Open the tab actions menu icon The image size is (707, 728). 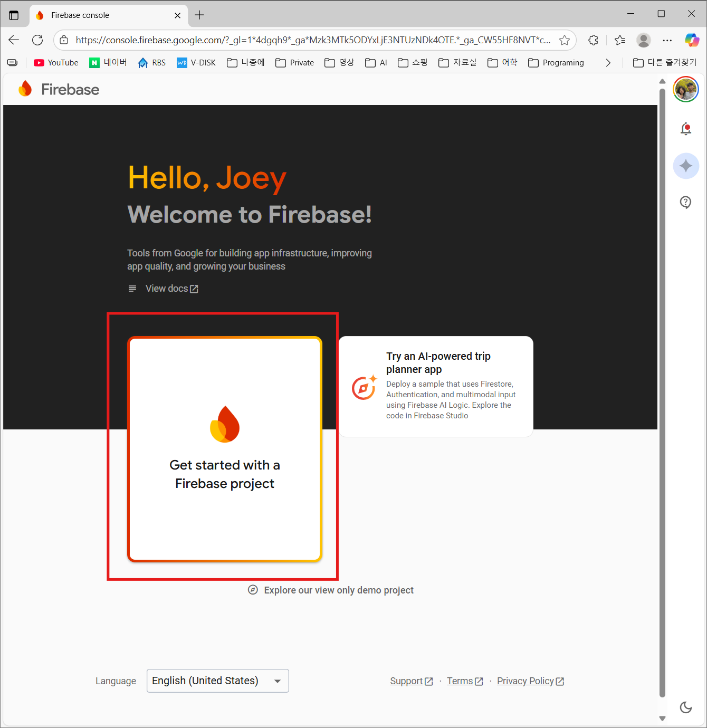point(14,15)
